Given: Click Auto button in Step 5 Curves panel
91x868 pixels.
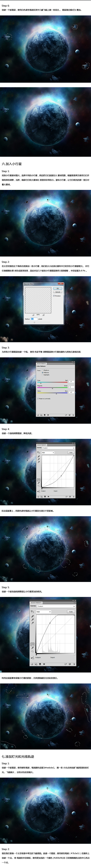Looking at the screenshot, I should [x=71, y=612].
